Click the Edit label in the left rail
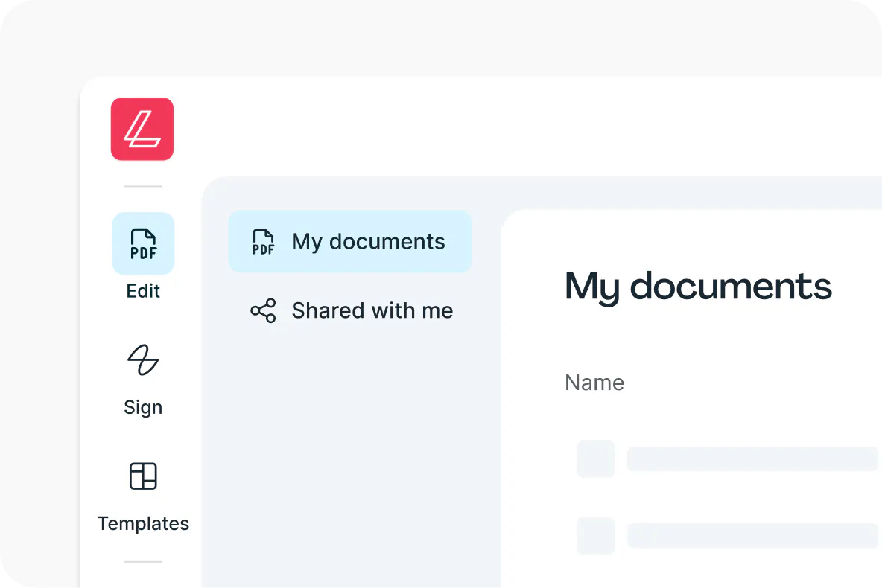This screenshot has width=882, height=588. [143, 291]
